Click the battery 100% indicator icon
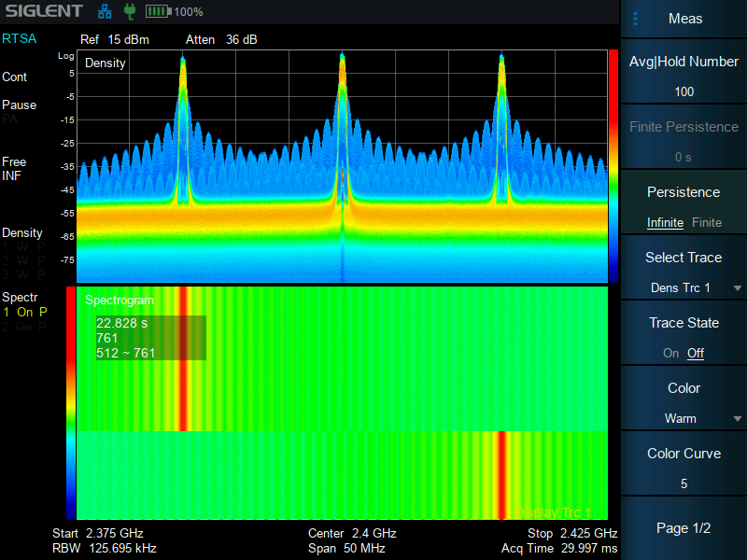Viewport: 747px width, 560px height. [158, 11]
